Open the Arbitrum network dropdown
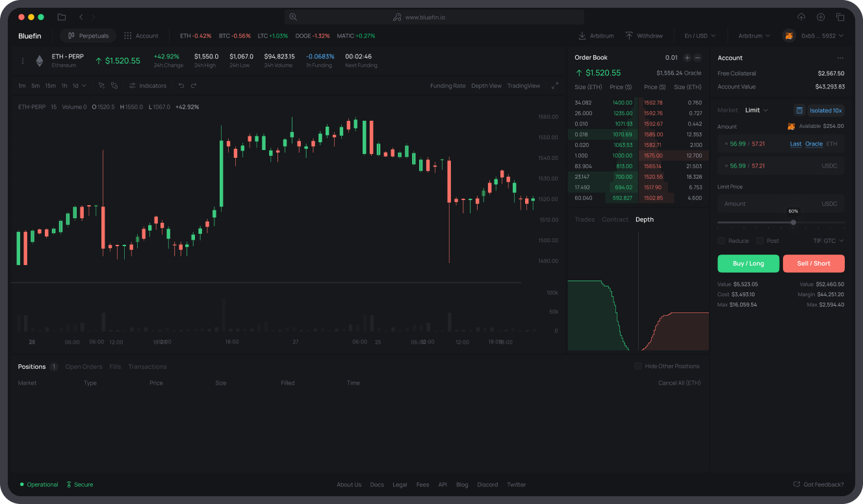The width and height of the screenshot is (863, 504). tap(754, 36)
